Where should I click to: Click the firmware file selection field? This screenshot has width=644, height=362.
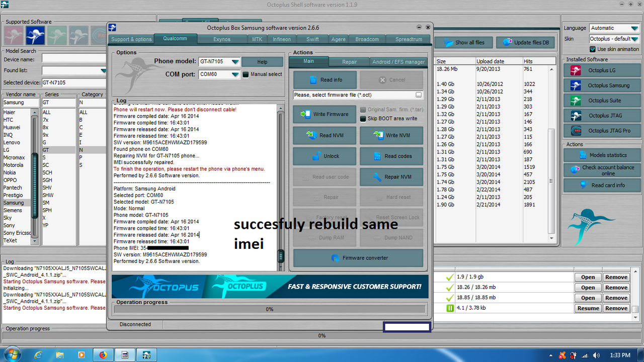click(358, 95)
